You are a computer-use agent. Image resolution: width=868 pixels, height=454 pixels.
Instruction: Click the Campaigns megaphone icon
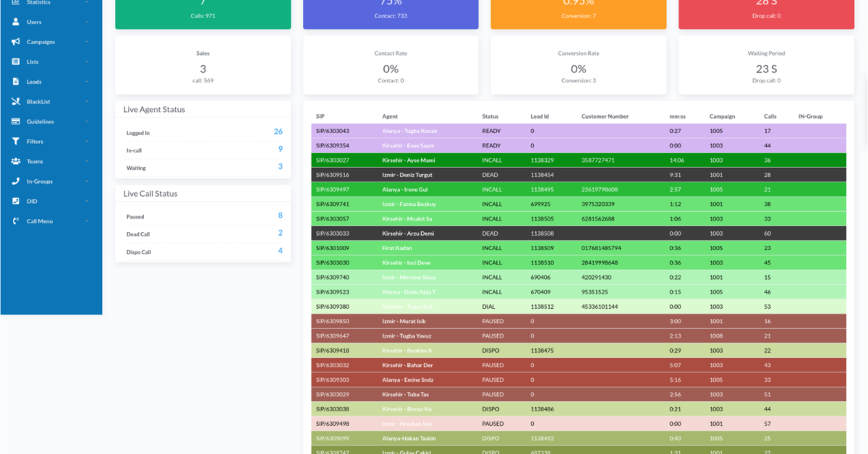[16, 42]
